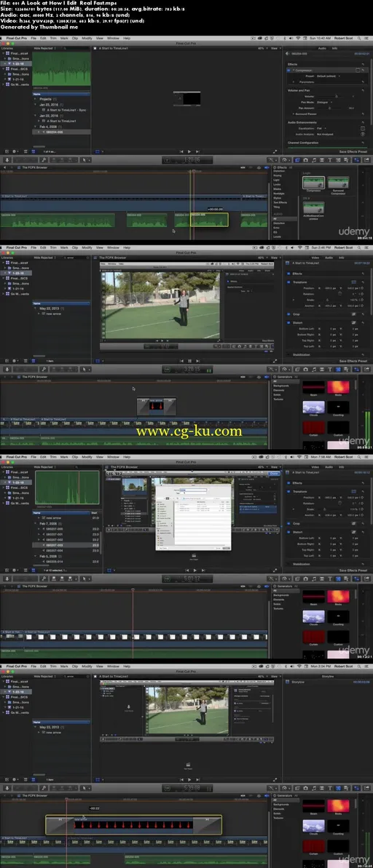Image resolution: width=373 pixels, height=868 pixels.
Task: Open Hide Rejected filter dropdown in 1:20:06 frame
Action: pos(45,48)
